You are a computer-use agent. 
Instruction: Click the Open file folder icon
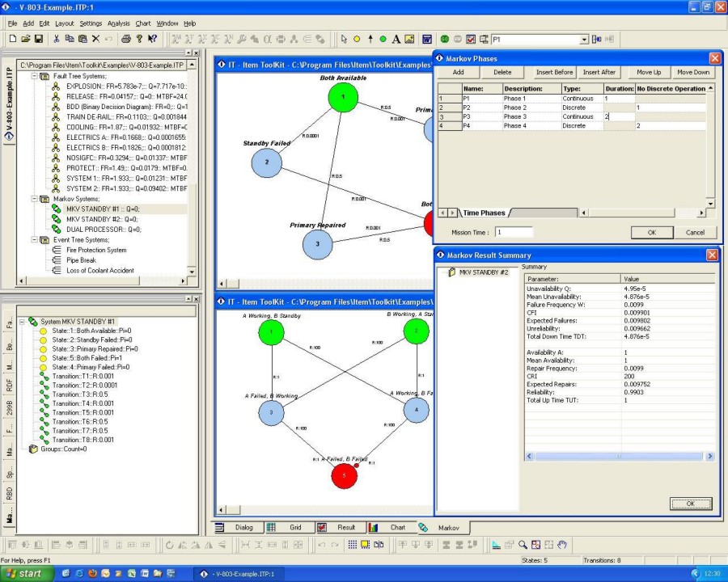coord(26,39)
